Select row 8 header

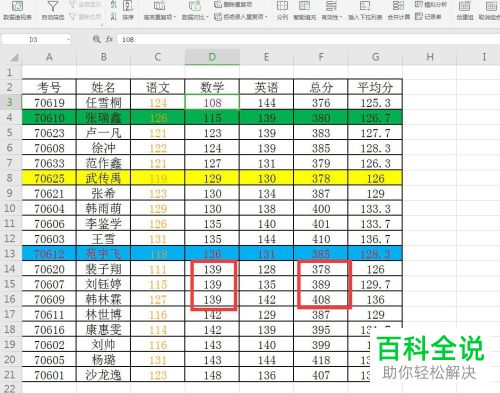[10, 178]
